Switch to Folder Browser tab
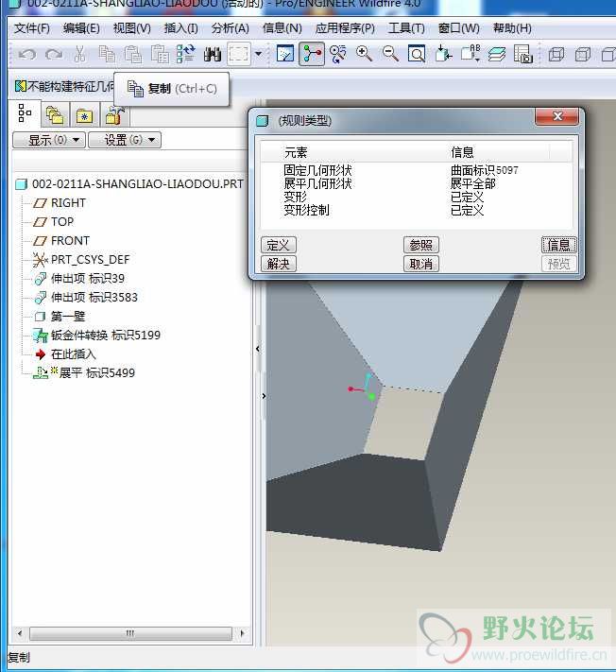The width and height of the screenshot is (616, 672). coord(55,115)
